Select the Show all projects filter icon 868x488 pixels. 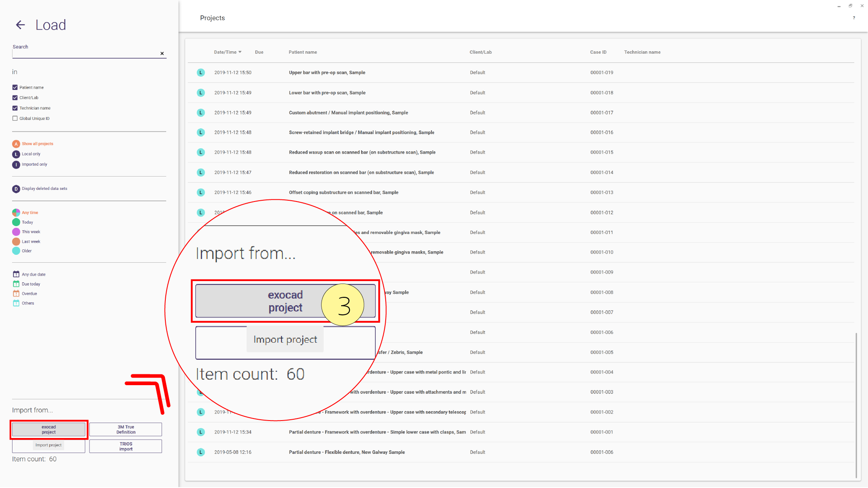16,144
